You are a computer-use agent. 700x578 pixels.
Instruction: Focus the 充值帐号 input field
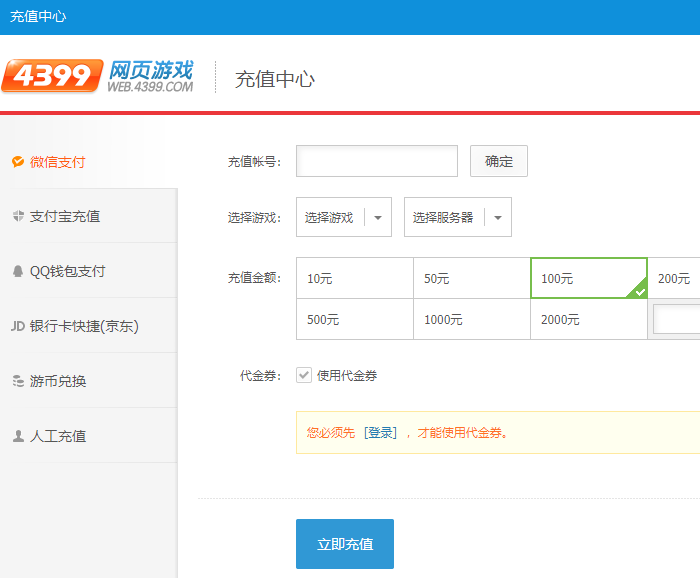(377, 161)
